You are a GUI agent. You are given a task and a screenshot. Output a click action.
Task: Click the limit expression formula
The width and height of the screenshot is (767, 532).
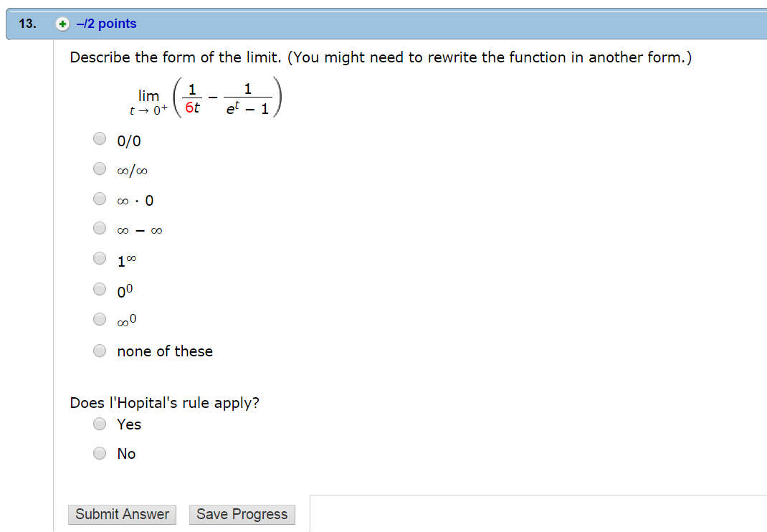(208, 97)
